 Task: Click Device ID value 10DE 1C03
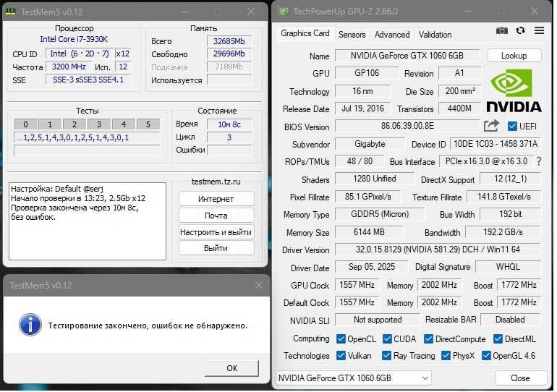tap(496, 144)
